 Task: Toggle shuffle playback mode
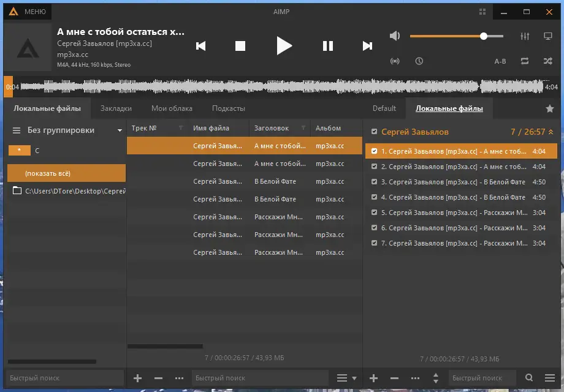point(548,61)
